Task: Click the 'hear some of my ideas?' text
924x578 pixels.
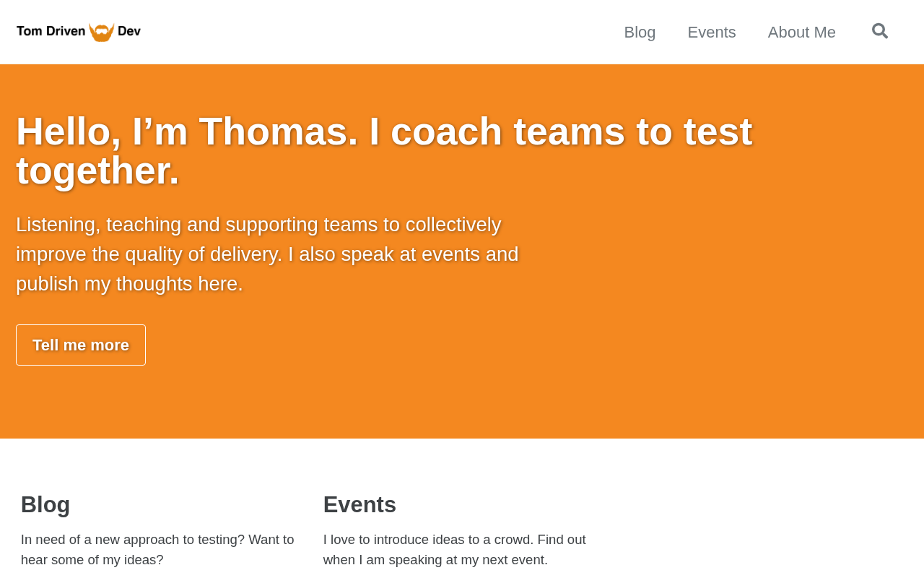Action: [92, 560]
